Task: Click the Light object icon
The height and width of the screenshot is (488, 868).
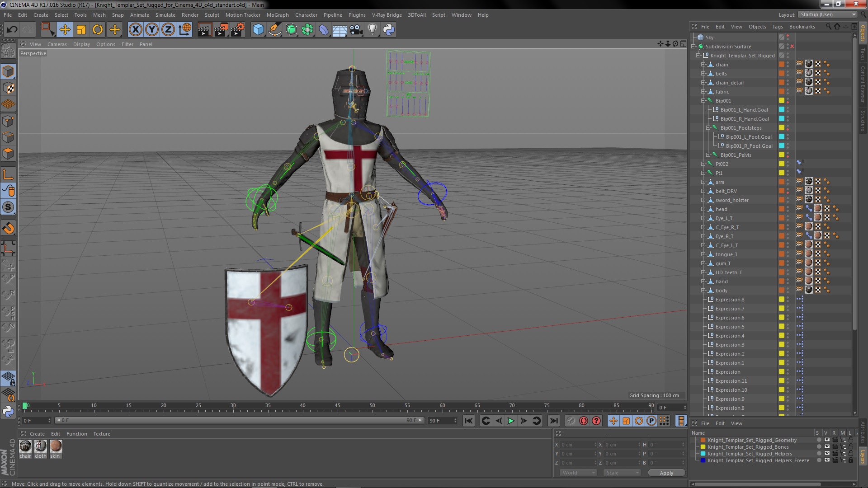Action: pyautogui.click(x=372, y=30)
